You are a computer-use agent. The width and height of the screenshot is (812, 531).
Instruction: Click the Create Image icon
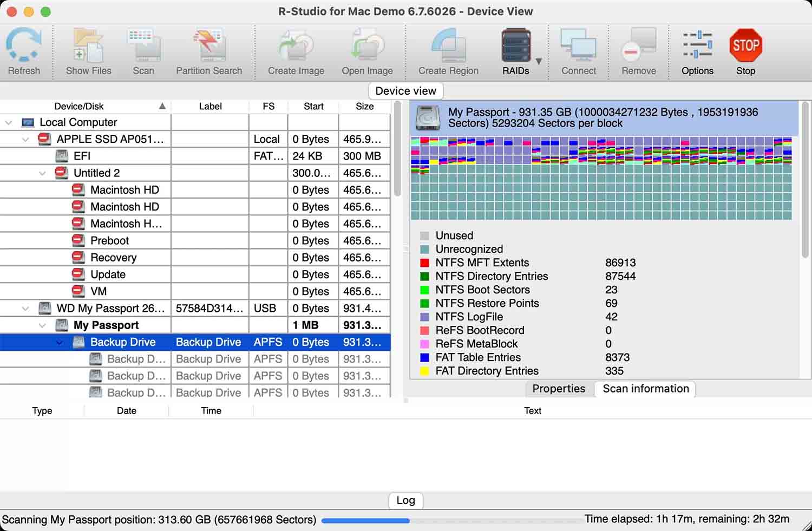pos(296,45)
